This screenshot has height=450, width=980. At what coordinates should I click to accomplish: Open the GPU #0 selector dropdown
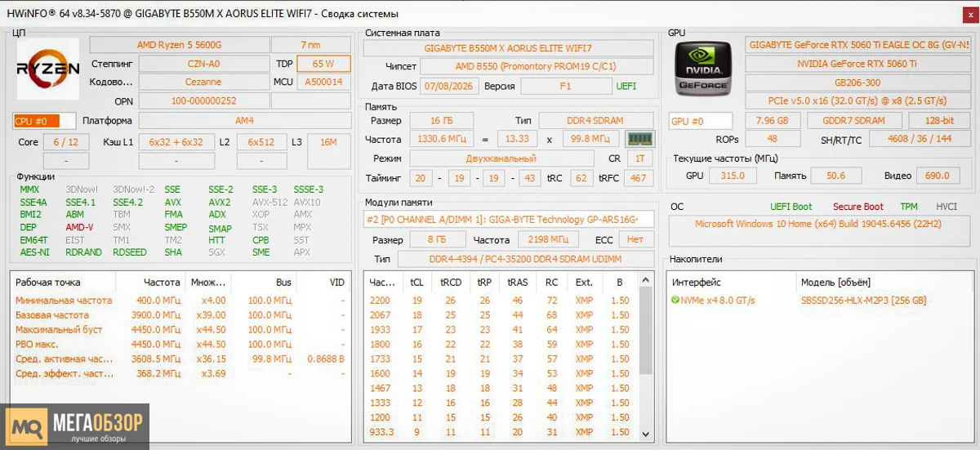(701, 121)
